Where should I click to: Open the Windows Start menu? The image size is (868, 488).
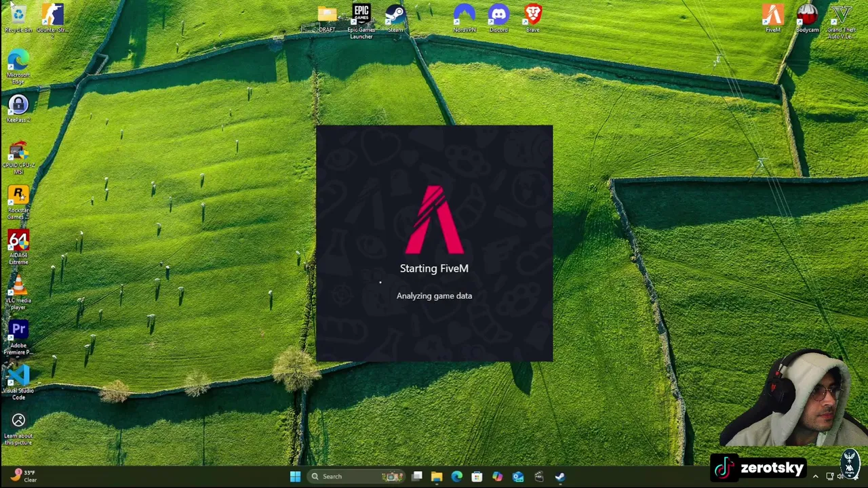(295, 476)
